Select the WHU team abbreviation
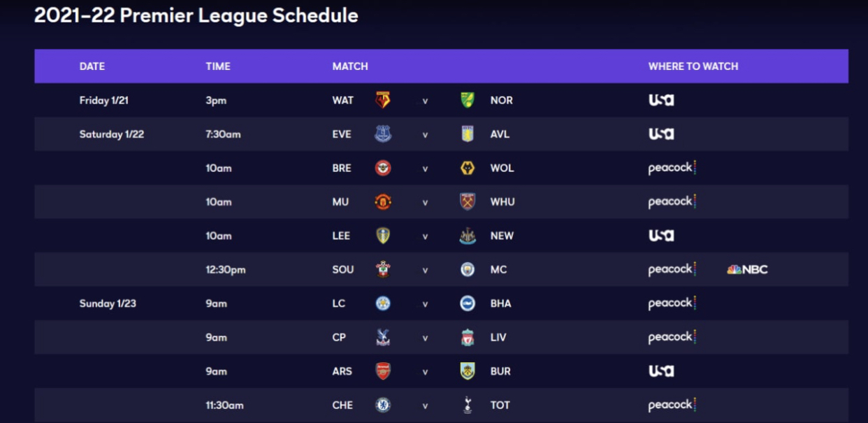Viewport: 868px width, 423px height. (x=502, y=202)
